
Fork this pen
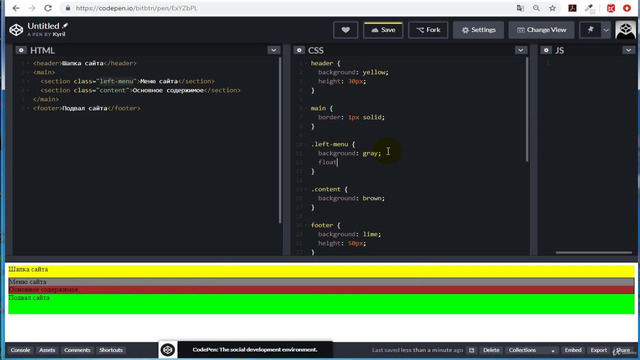tap(428, 30)
